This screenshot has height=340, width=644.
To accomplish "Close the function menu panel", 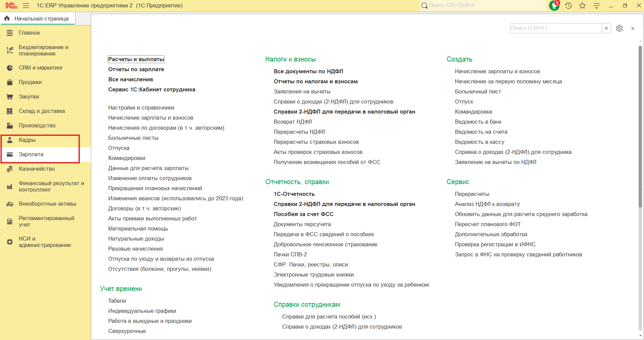I will click(x=633, y=29).
